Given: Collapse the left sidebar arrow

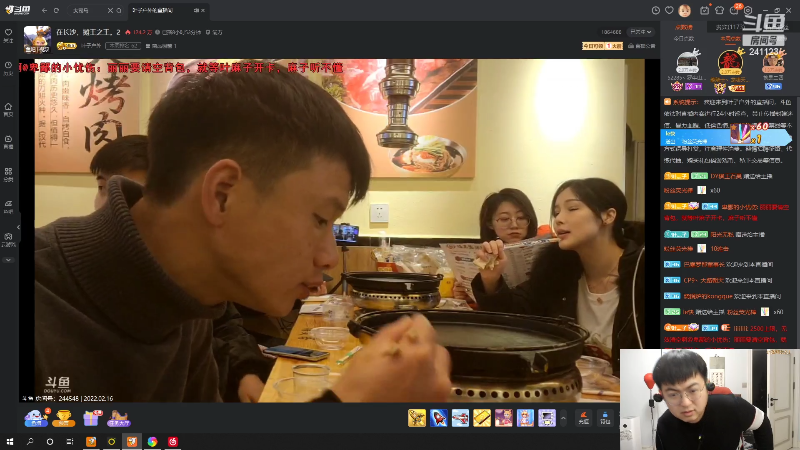Looking at the screenshot, I should [x=18, y=228].
